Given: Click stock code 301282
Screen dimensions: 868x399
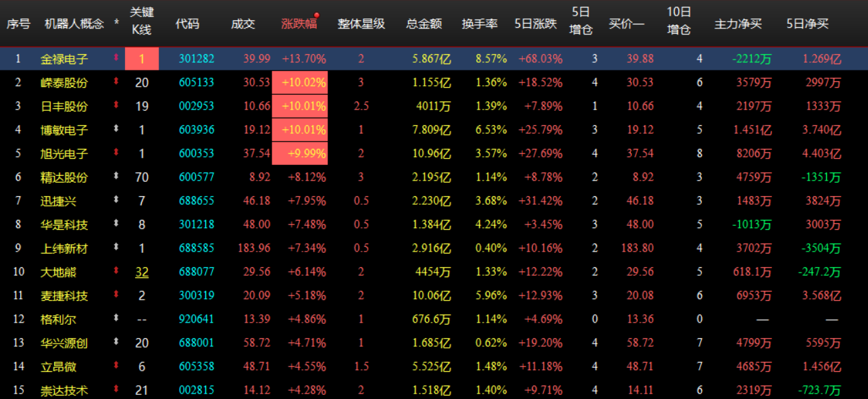Looking at the screenshot, I should tap(197, 59).
